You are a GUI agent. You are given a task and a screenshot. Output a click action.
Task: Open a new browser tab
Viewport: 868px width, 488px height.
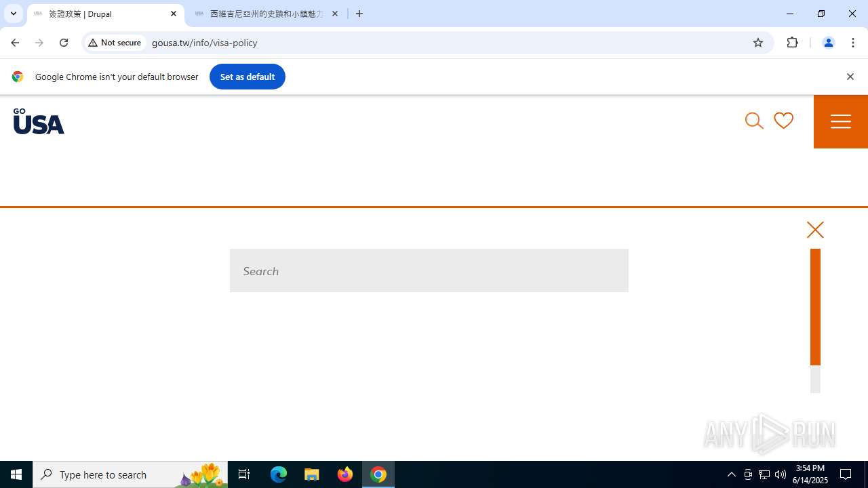click(x=359, y=14)
